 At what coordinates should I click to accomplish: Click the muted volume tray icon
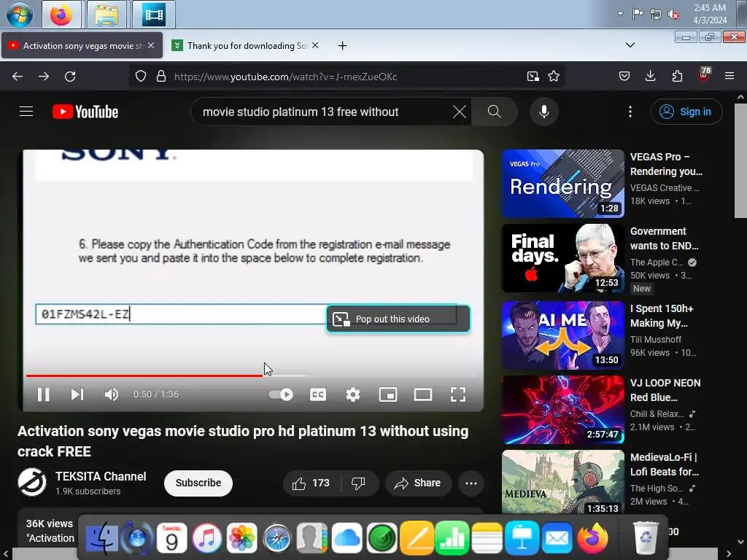(x=673, y=15)
